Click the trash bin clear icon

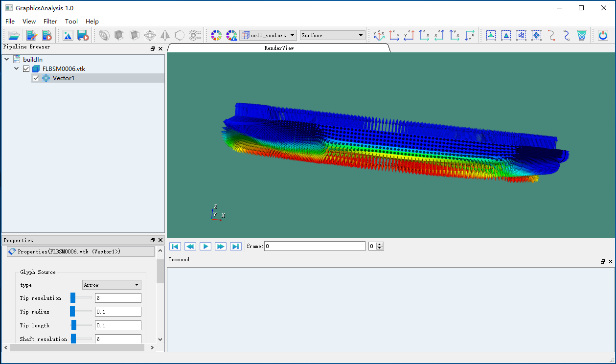tap(581, 35)
